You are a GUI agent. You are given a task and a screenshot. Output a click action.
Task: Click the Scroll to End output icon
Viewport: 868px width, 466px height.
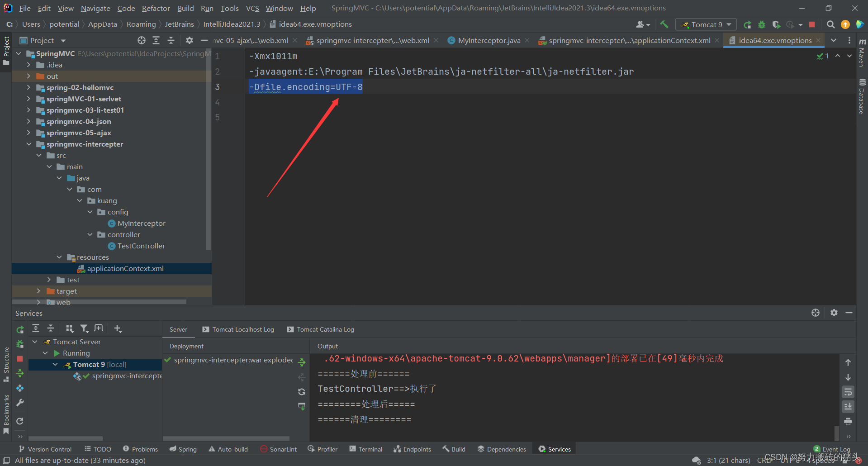tap(848, 407)
